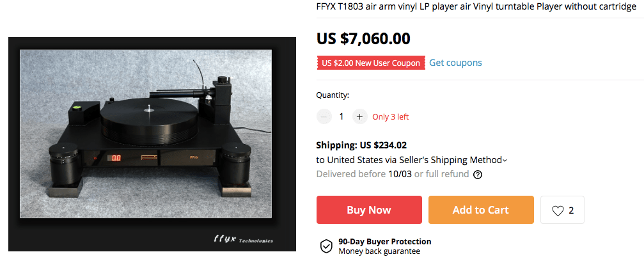644x268 pixels.
Task: Click the Money back guarantee text
Action: click(379, 251)
